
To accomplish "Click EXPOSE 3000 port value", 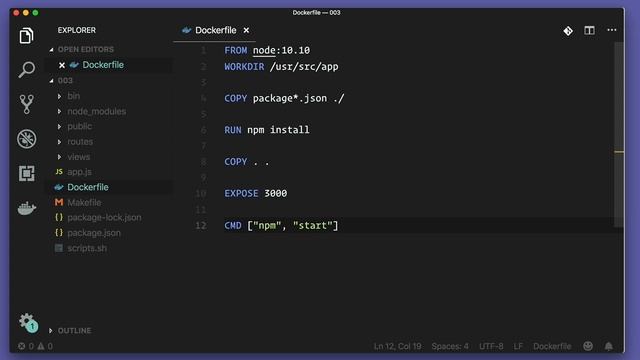I will coord(276,193).
